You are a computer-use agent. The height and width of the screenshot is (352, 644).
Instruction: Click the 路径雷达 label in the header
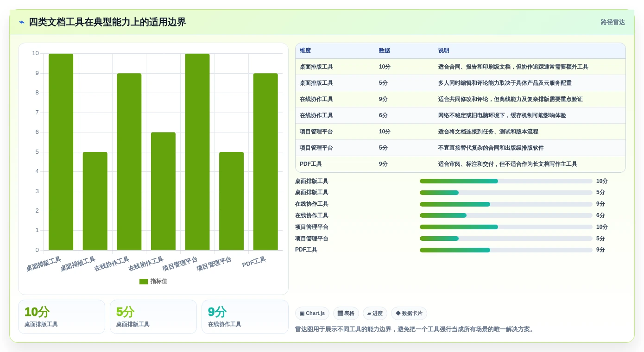coord(612,22)
